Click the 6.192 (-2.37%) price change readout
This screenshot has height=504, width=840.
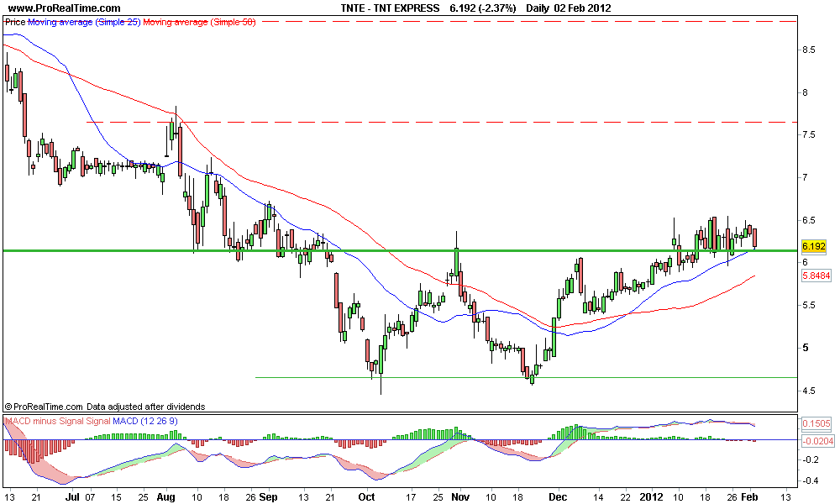(x=483, y=8)
